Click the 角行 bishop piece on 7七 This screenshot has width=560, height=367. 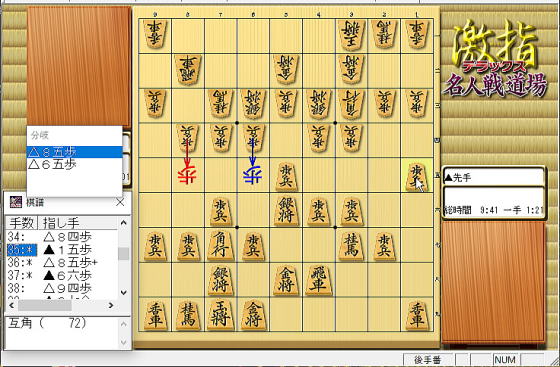pyautogui.click(x=220, y=245)
